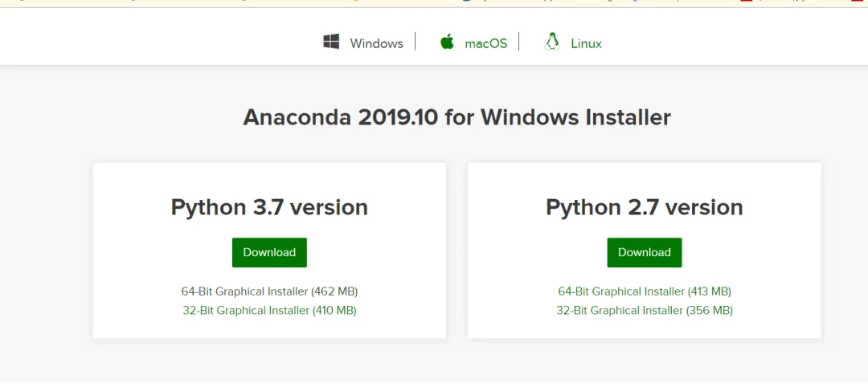Choose 64-Bit Graphical Installer (413 MB)

[x=645, y=291]
